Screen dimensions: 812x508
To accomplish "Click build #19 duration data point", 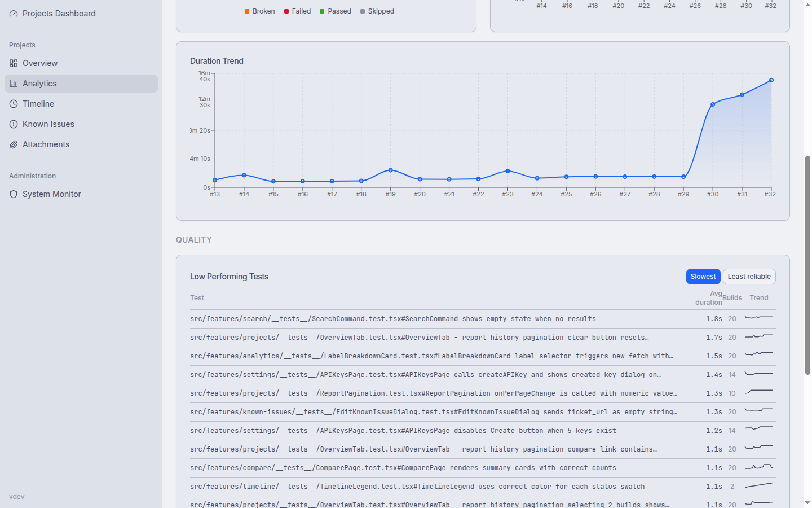I will coord(391,170).
